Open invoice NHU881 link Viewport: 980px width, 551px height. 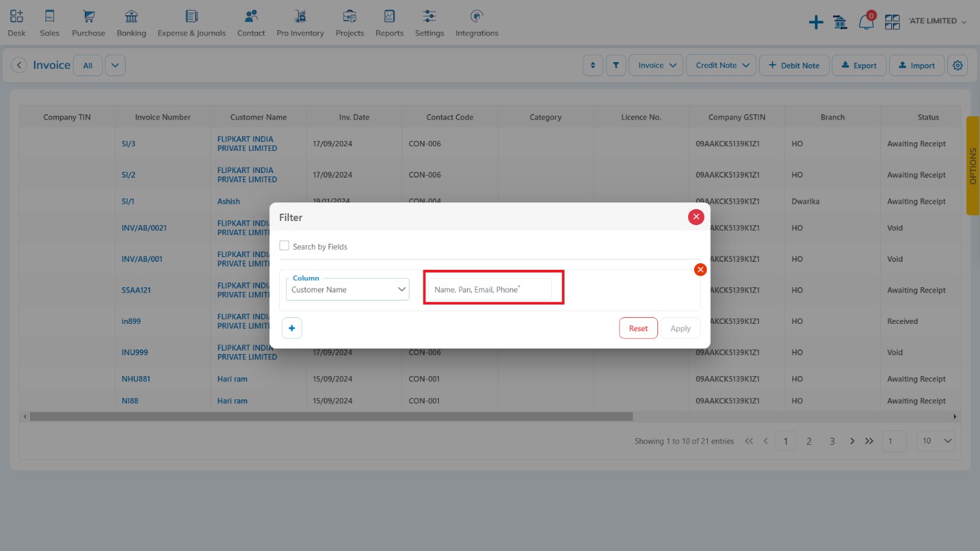136,379
